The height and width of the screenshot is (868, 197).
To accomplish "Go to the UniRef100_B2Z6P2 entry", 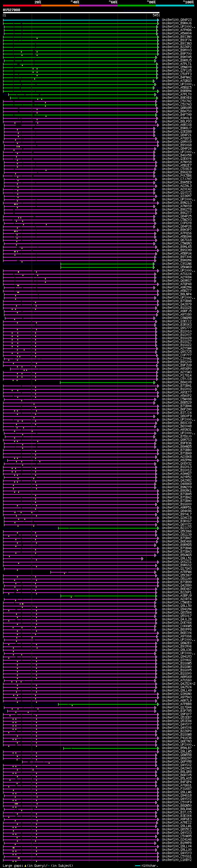I will point(177,47).
